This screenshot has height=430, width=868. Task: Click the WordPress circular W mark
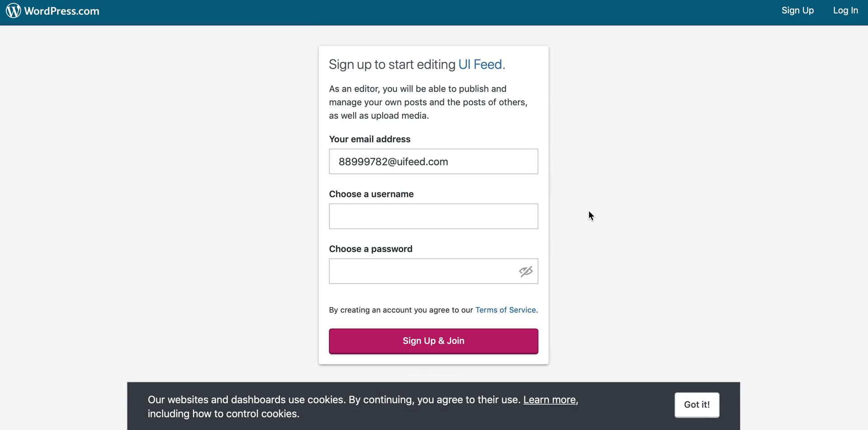(13, 10)
